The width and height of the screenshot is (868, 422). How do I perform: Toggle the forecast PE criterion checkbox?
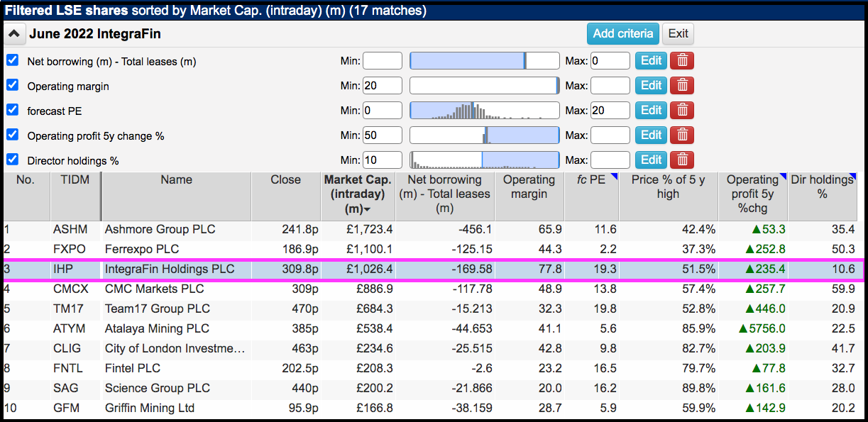[x=12, y=110]
